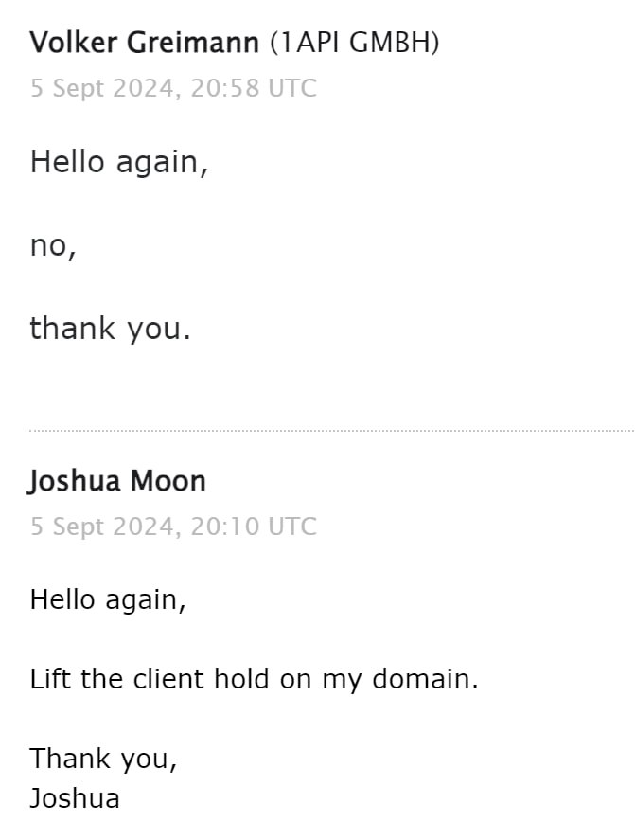Viewport: 635px width, 840px height.
Task: Click the word "no," in the reply
Action: [x=52, y=246]
